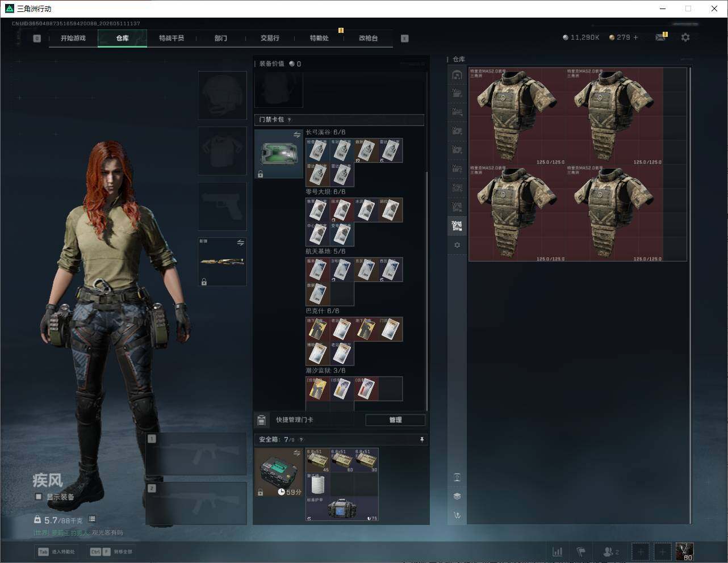Select the 标准护甲 repair kit item
The image size is (728, 563).
point(342,509)
